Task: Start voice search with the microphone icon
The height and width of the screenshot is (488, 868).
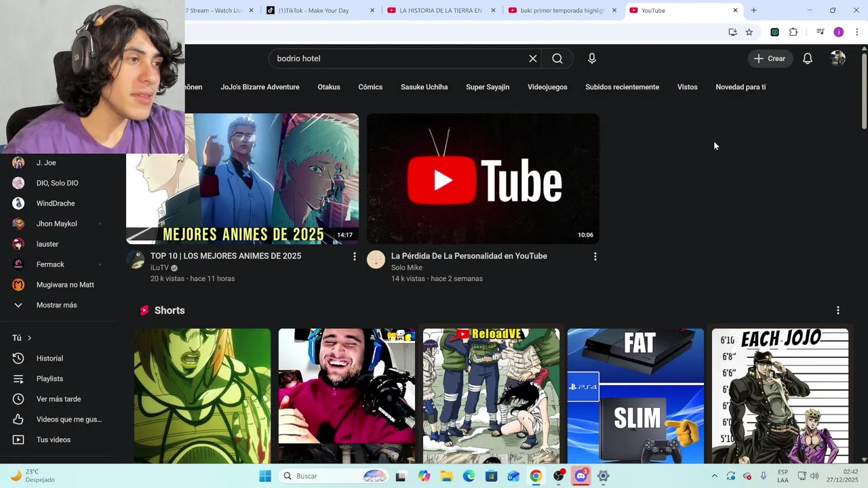Action: (592, 58)
